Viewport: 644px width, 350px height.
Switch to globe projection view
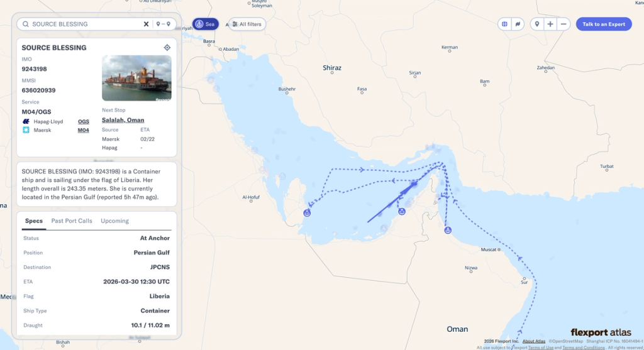click(504, 25)
